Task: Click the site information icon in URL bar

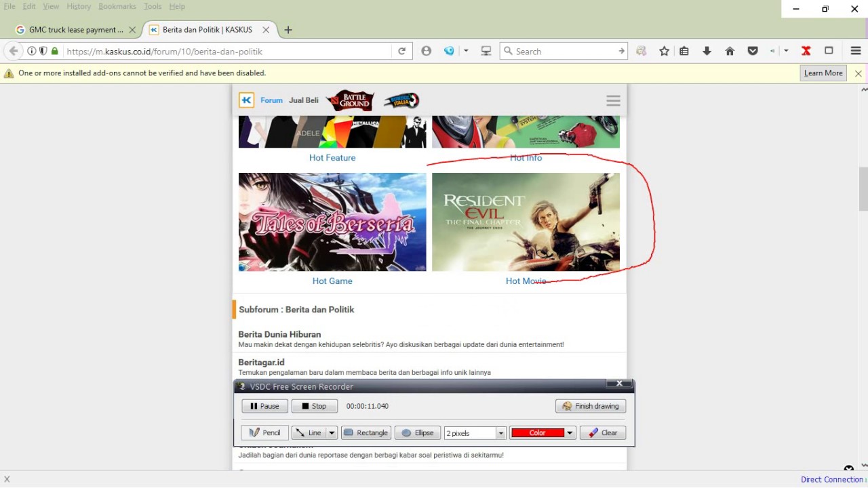Action: click(x=31, y=51)
